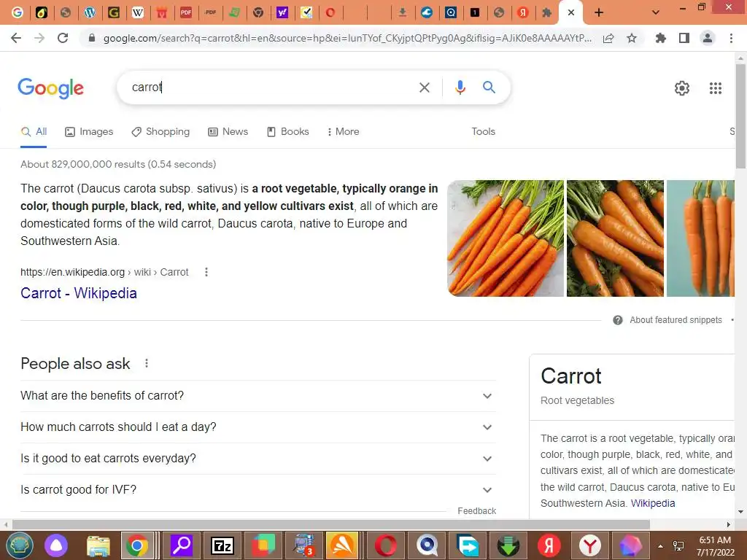This screenshot has width=747, height=560.
Task: Open the Wikipedia link in the Carrot panel
Action: coord(653,503)
